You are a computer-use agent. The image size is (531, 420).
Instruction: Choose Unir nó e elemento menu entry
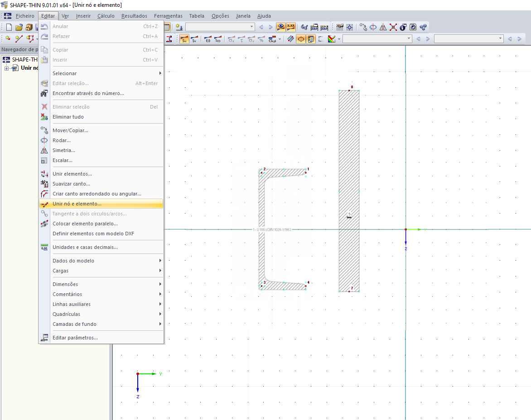pos(77,204)
